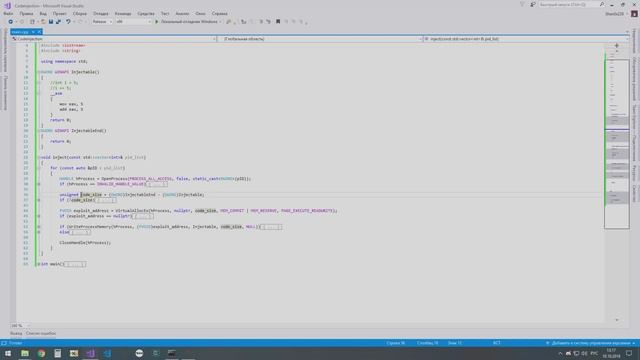
Task: Click the bookmark toolbar icon
Action: coord(278,22)
